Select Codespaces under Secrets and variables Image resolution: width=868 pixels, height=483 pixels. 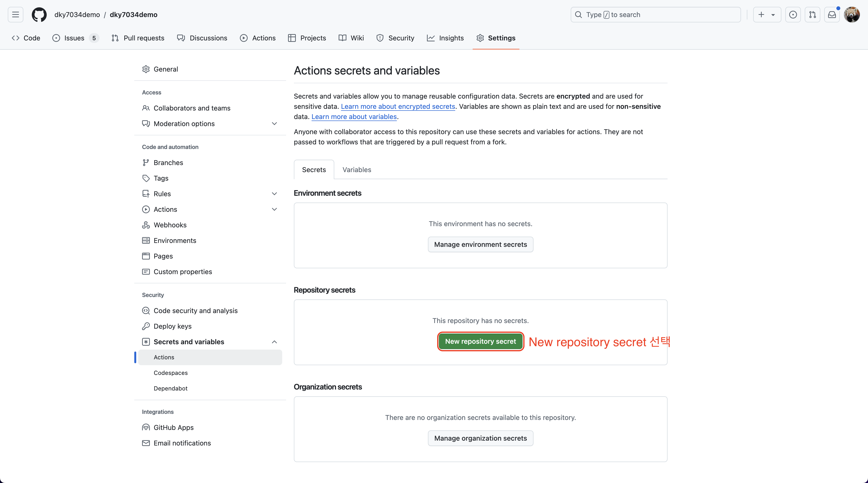[x=171, y=373]
